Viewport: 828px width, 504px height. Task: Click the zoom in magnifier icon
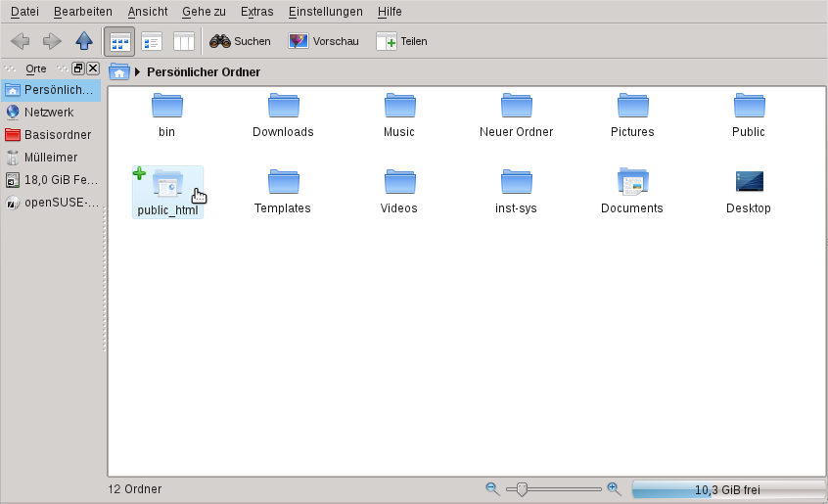click(x=614, y=488)
